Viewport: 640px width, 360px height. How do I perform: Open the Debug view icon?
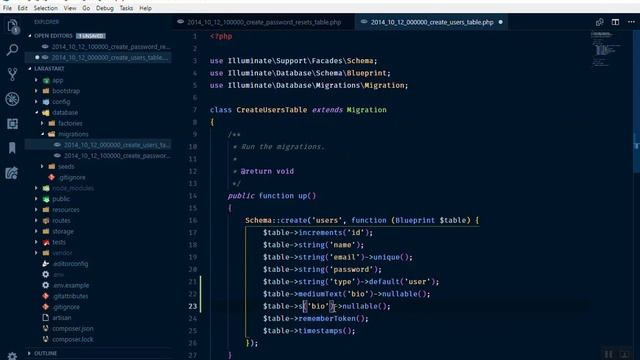click(12, 99)
